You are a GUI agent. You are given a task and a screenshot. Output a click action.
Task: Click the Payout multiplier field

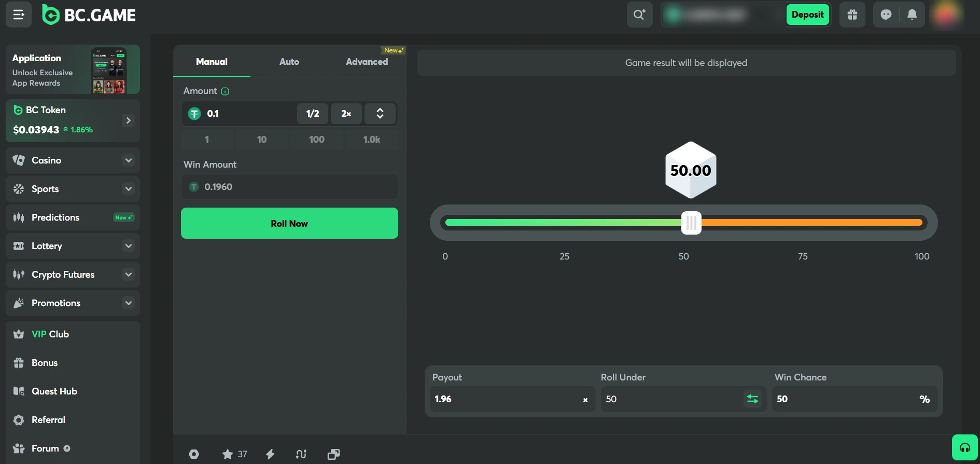pos(513,399)
